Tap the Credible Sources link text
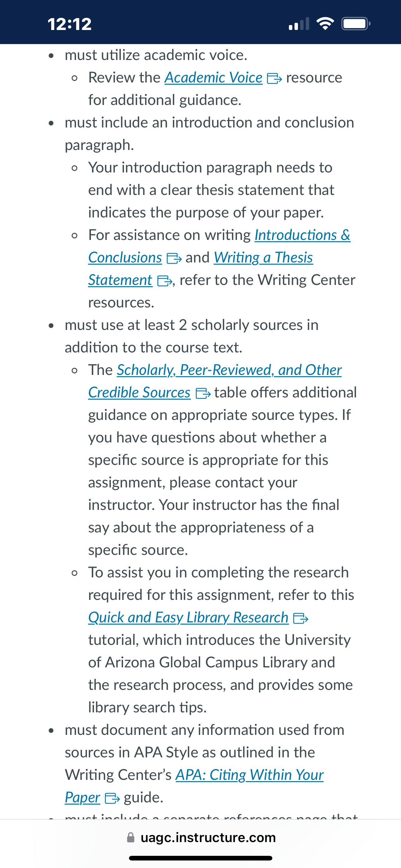Screen dimensions: 401x868 pyautogui.click(x=139, y=392)
